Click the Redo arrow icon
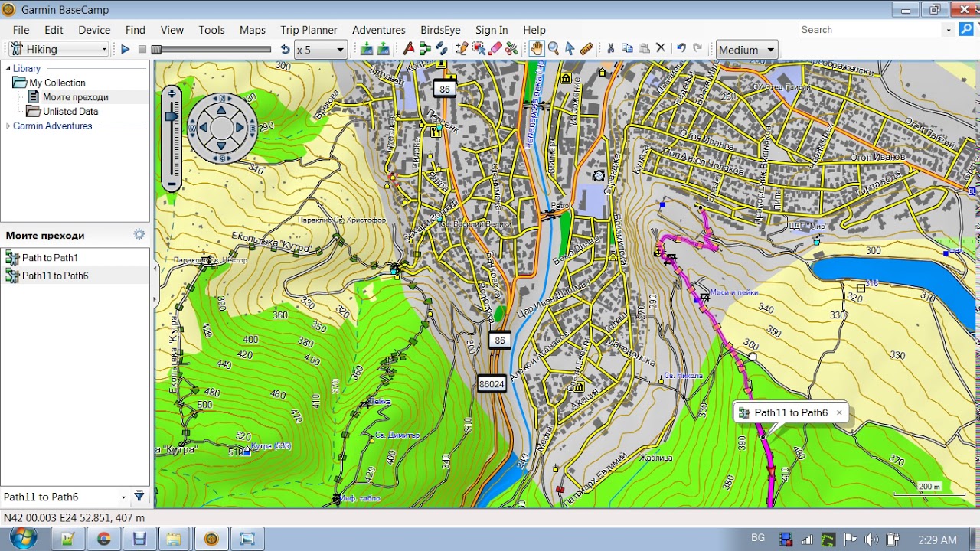Screen dimensions: 980x551 point(697,49)
